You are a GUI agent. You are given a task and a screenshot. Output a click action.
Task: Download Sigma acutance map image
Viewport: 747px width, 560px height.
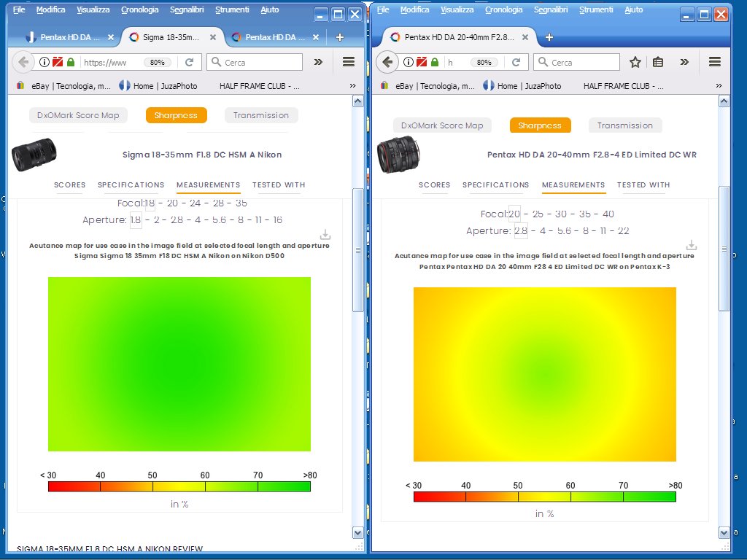click(325, 235)
